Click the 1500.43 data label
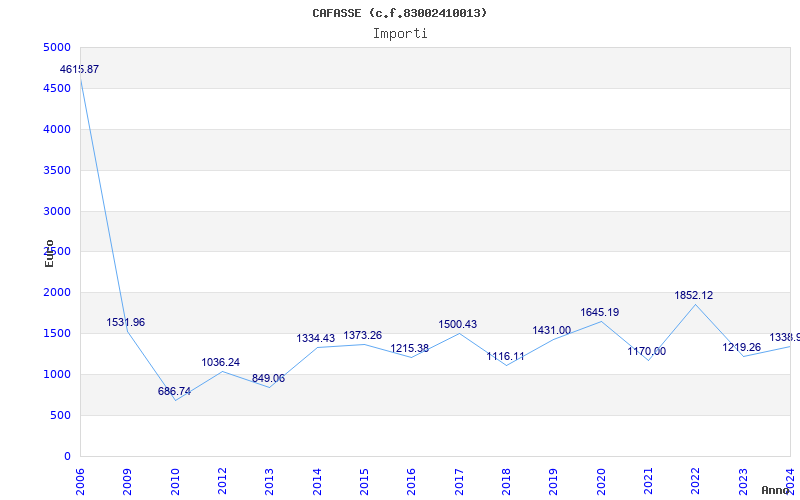This screenshot has height=500, width=800. click(458, 324)
